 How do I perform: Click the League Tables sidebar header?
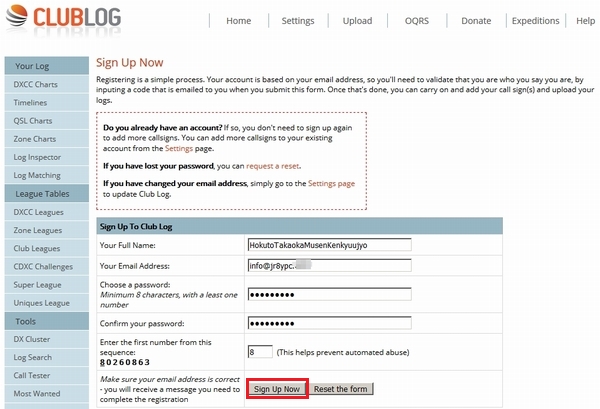47,194
